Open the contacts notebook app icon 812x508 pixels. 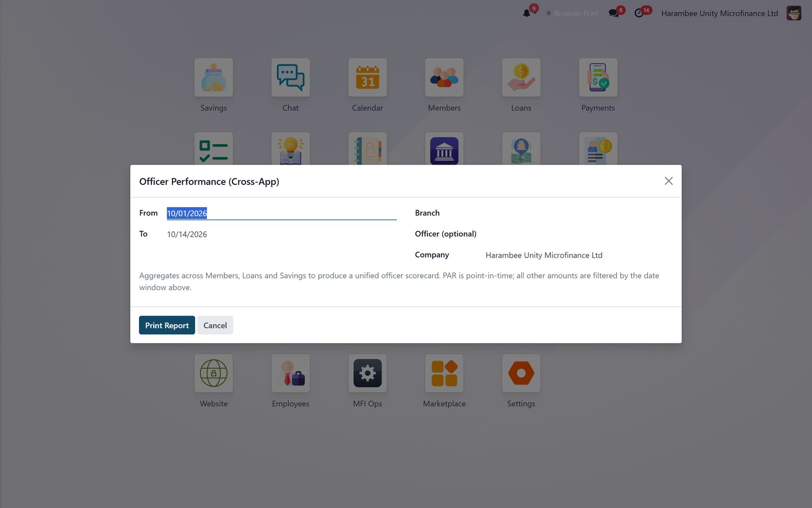(367, 149)
